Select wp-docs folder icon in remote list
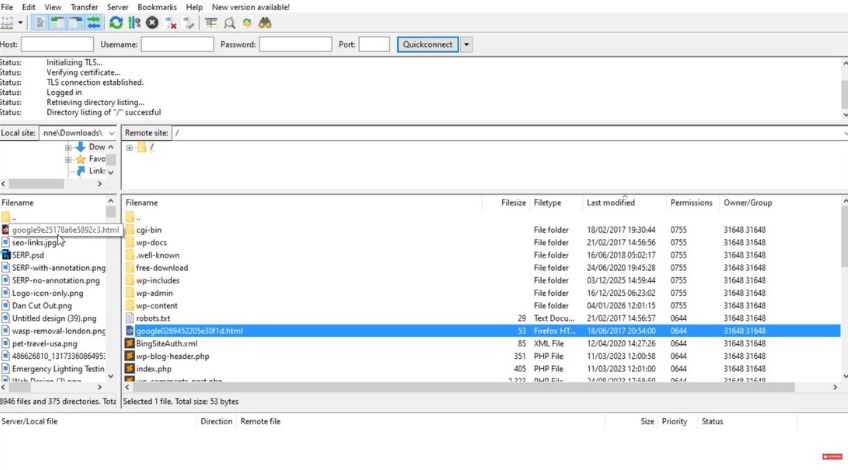The width and height of the screenshot is (848, 470). click(130, 242)
